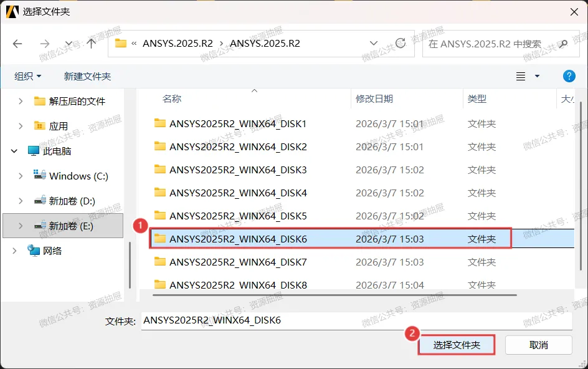Select folder ANSYS2025R2_WINX64_DISK2
The width and height of the screenshot is (588, 369).
[238, 146]
